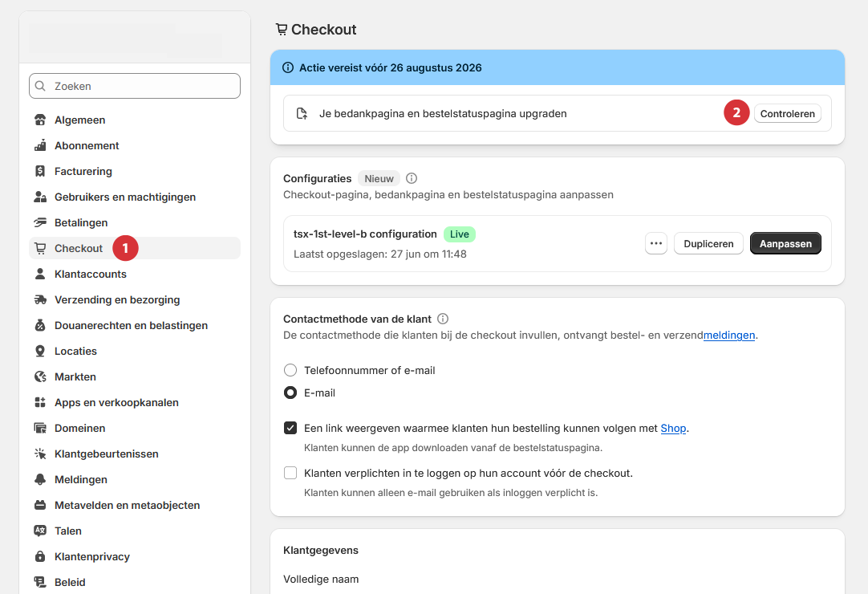Screen dimensions: 868x594
Task: Open the options menu for tsx-1st-level-b configuration
Action: pos(655,242)
